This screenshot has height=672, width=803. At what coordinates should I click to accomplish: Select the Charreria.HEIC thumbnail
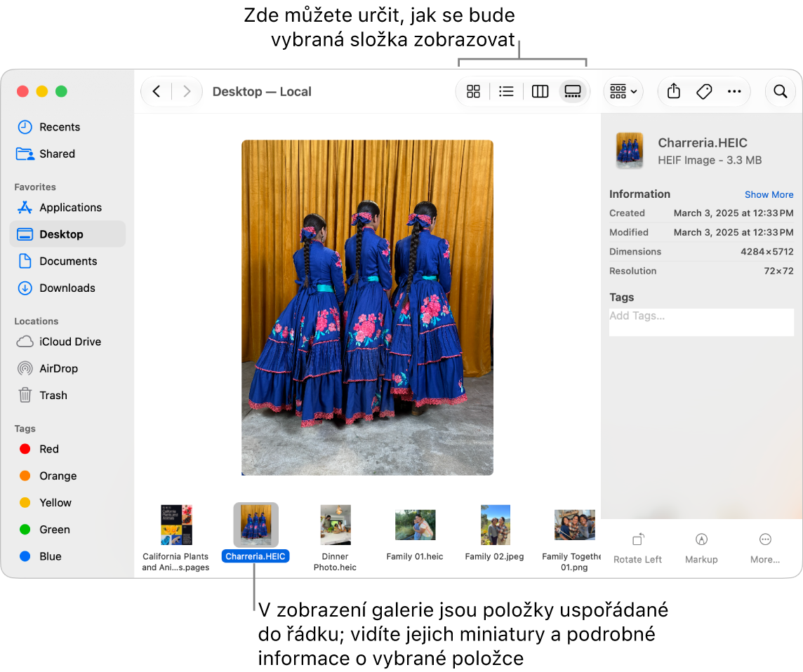(x=256, y=525)
